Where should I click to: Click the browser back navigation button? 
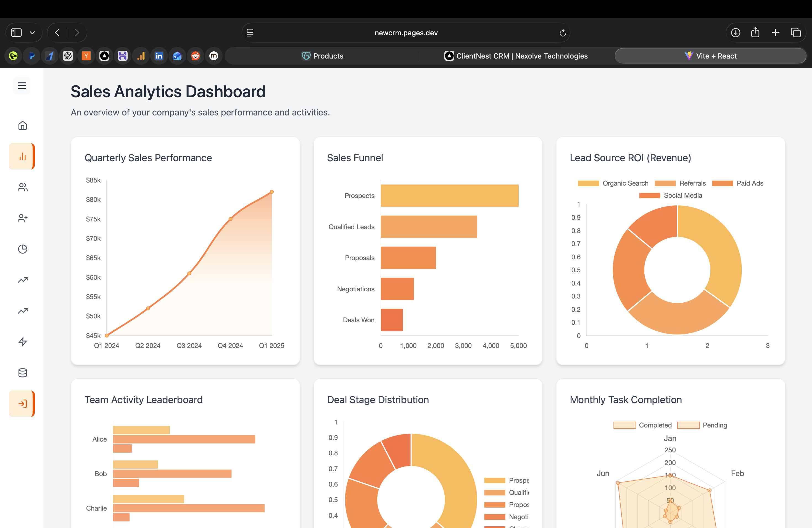(x=57, y=32)
